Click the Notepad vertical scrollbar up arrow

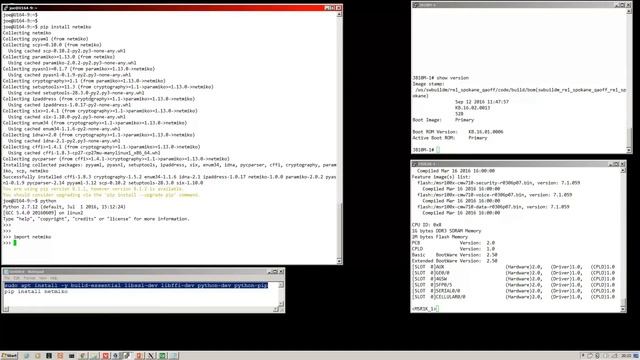point(281,284)
